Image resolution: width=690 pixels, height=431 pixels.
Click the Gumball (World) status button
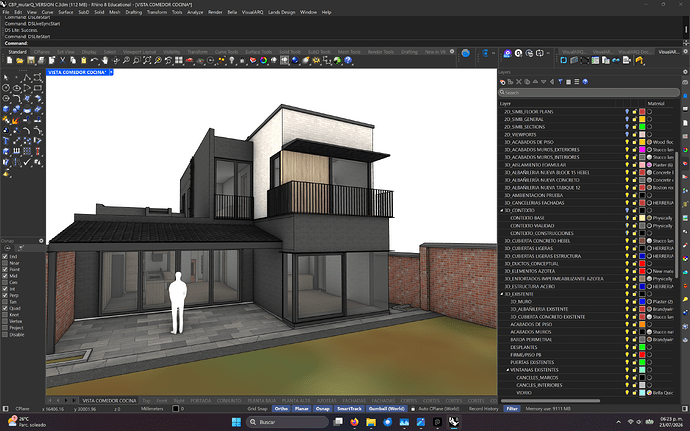pyautogui.click(x=386, y=409)
